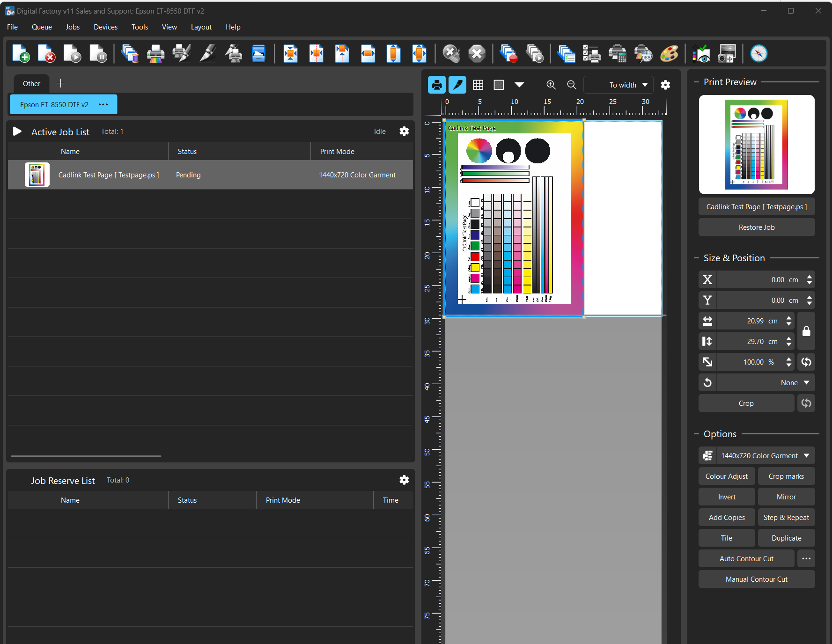Adjust the height stepper arrows
Screen dimensions: 832x644
(789, 341)
